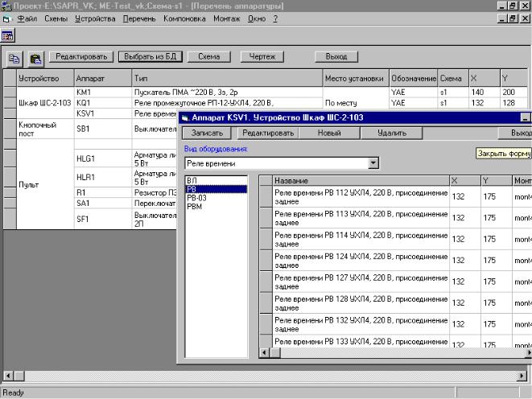Select РВ-03 in the equipment type list
The image size is (532, 399).
[x=197, y=198]
